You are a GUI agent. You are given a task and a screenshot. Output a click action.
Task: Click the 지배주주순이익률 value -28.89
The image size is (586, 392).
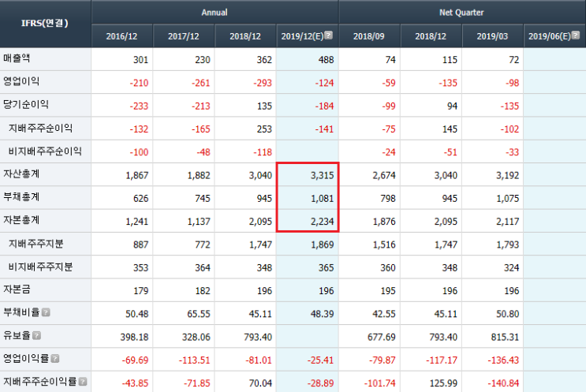[320, 383]
